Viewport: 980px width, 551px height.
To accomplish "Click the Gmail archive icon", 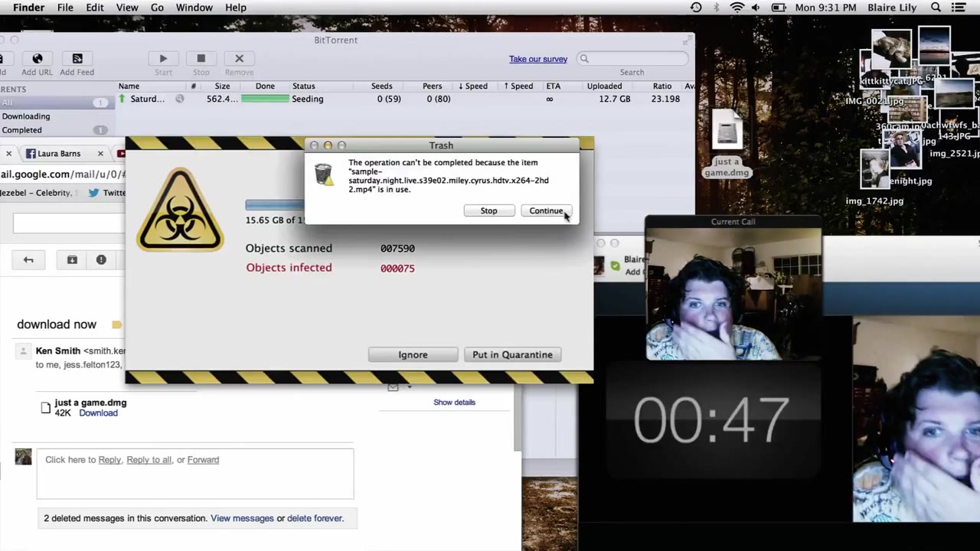I will (72, 260).
